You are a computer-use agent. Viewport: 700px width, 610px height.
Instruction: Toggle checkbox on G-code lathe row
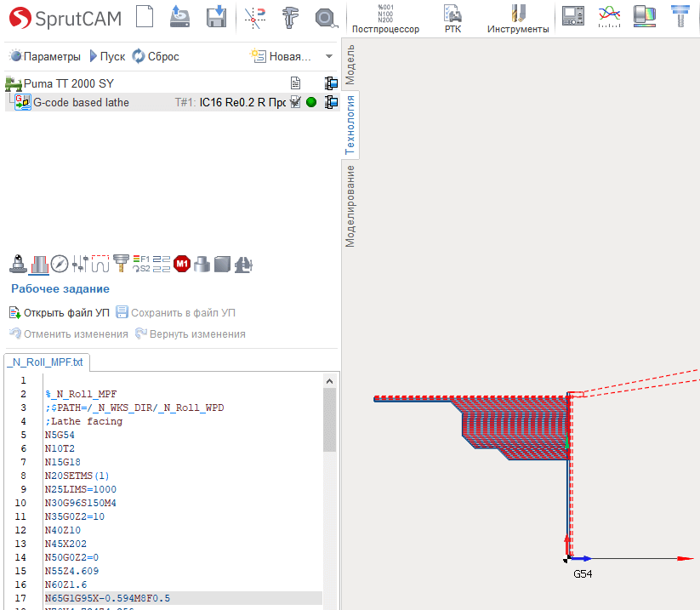tap(295, 102)
